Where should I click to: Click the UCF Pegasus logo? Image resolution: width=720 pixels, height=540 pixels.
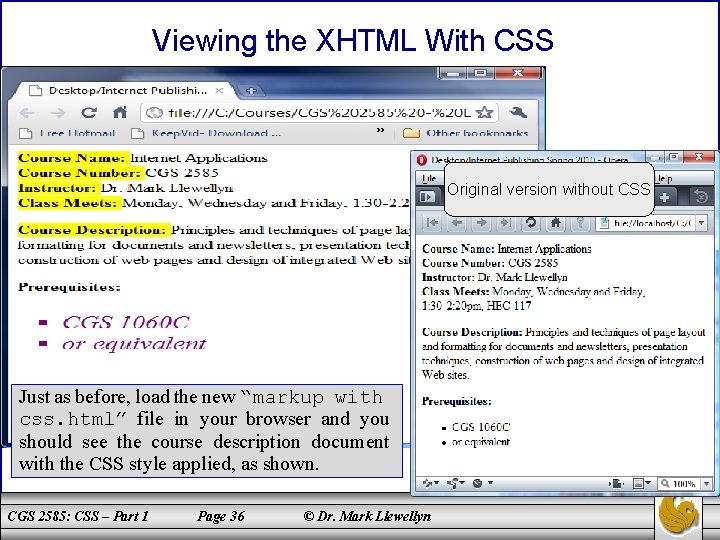[x=679, y=517]
